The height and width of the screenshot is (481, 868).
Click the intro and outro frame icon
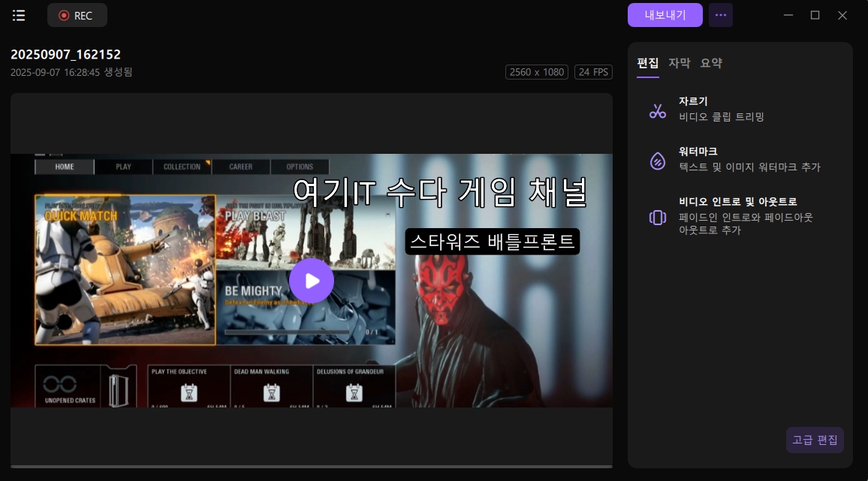click(658, 217)
